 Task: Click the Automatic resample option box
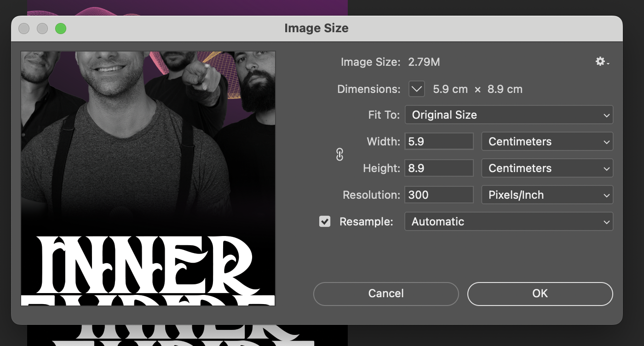[509, 221]
